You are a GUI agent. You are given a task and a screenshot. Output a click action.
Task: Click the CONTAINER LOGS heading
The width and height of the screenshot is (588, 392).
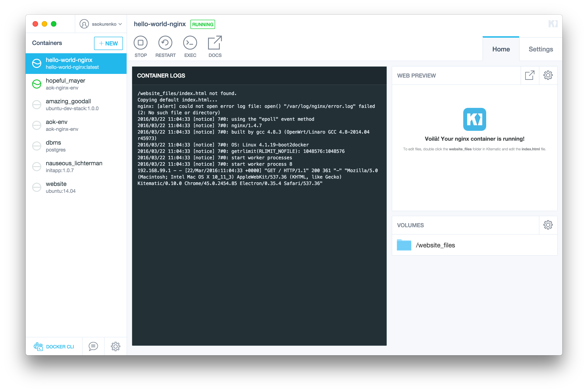[x=161, y=76]
